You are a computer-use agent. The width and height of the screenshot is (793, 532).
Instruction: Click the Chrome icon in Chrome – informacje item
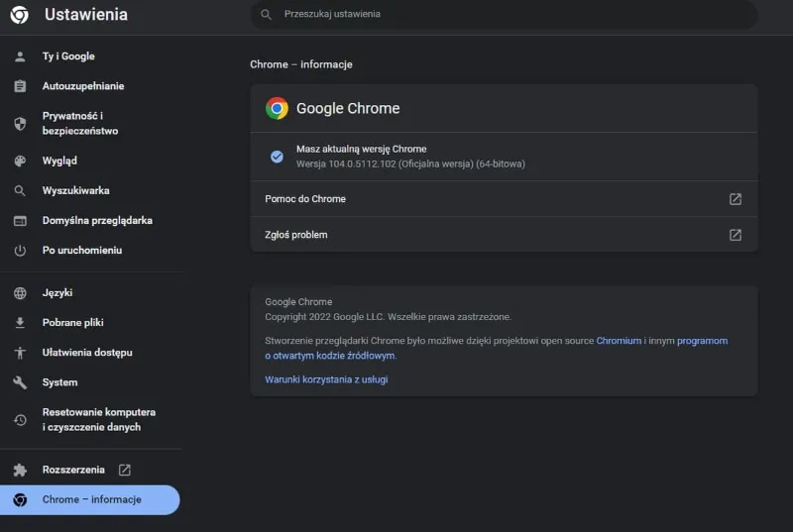tap(20, 499)
